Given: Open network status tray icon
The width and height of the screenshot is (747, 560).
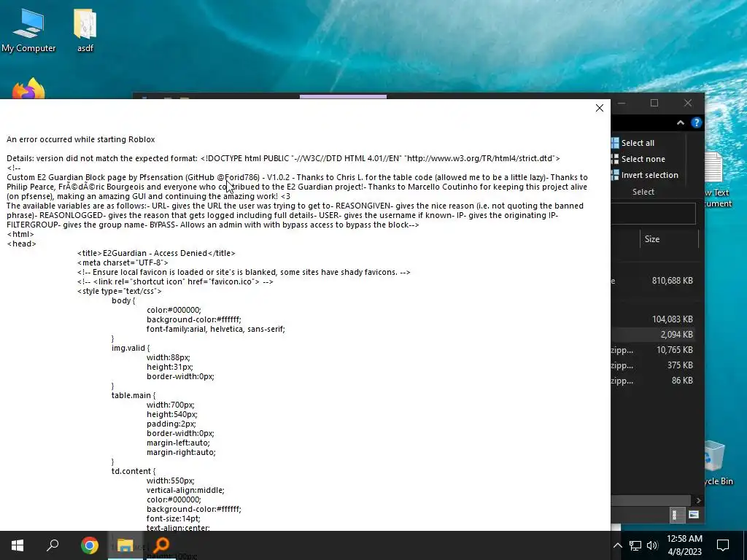Looking at the screenshot, I should (x=635, y=545).
